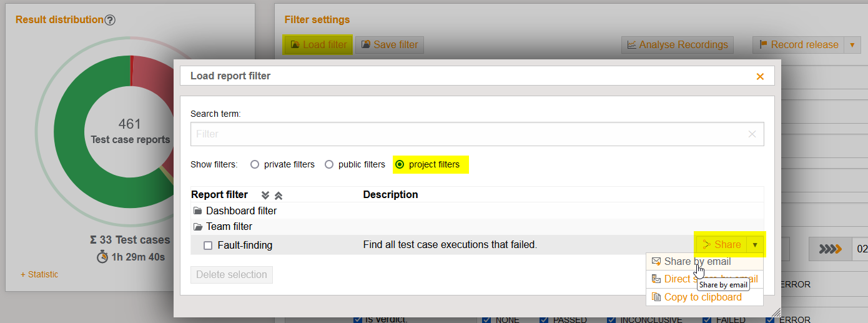Image resolution: width=868 pixels, height=323 pixels.
Task: Choose Copy to clipboard menu entry
Action: coord(704,297)
